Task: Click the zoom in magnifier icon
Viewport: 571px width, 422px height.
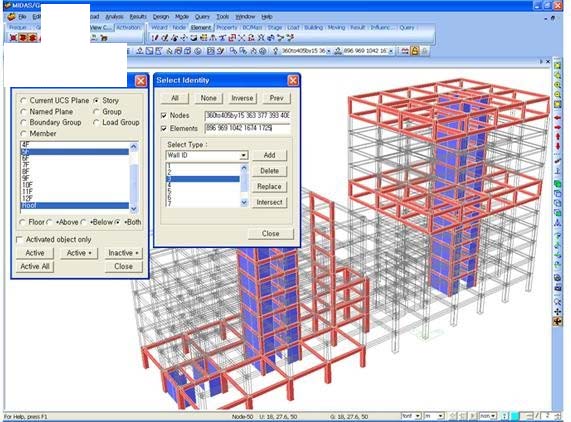Action: (557, 85)
